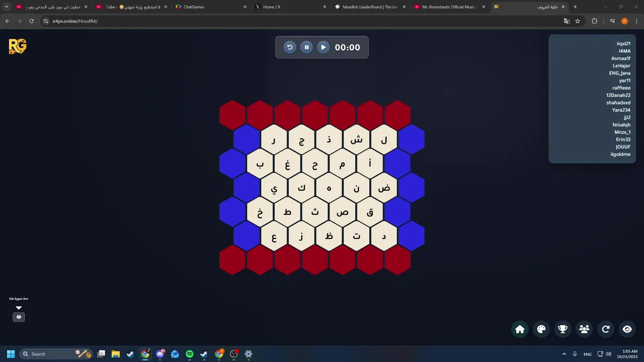
Task: Open the color palette theme icon
Action: pos(541,329)
